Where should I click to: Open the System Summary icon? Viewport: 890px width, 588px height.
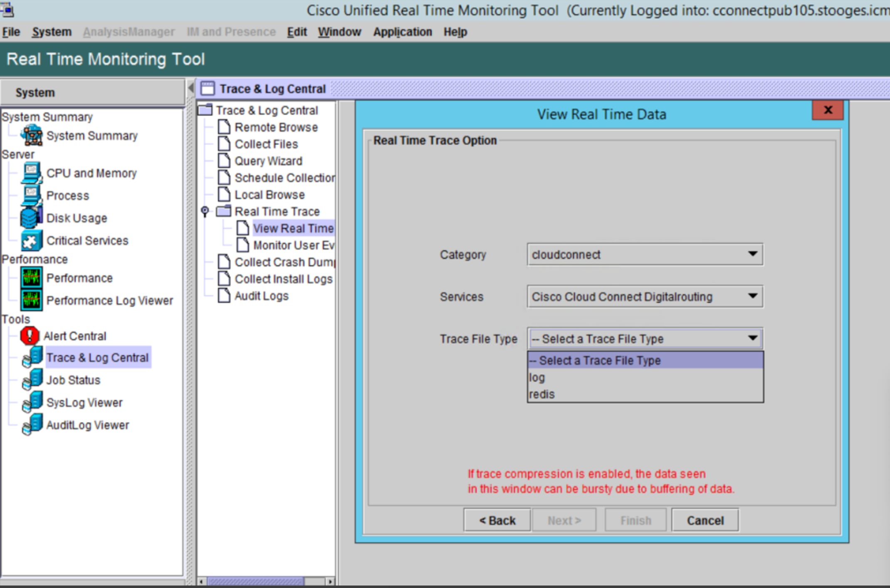[32, 136]
